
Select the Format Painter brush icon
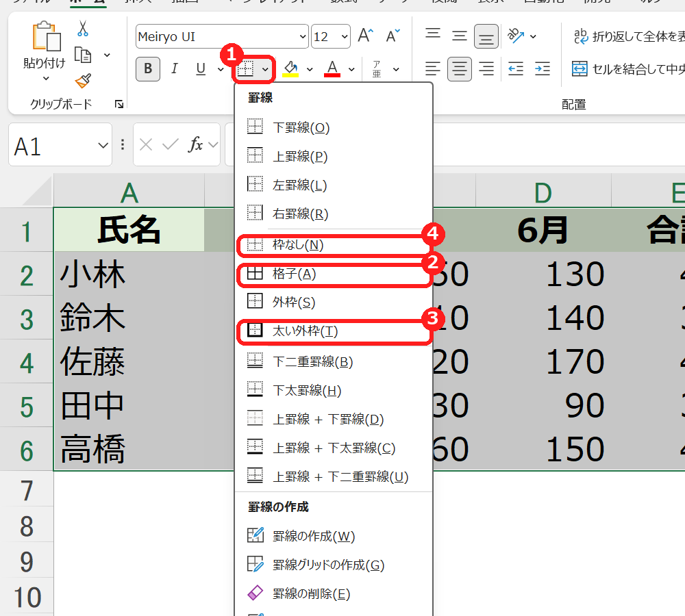(83, 80)
